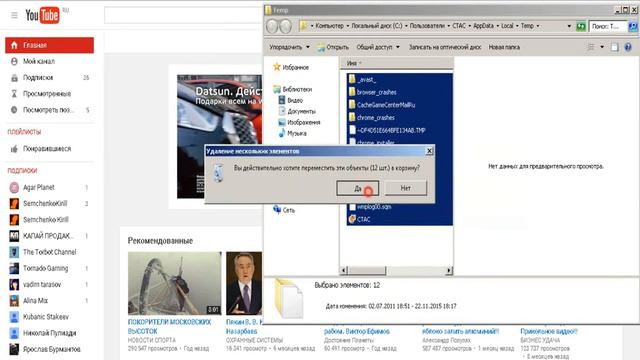Click Имя column header
The height and width of the screenshot is (360, 640).
[x=396, y=63]
